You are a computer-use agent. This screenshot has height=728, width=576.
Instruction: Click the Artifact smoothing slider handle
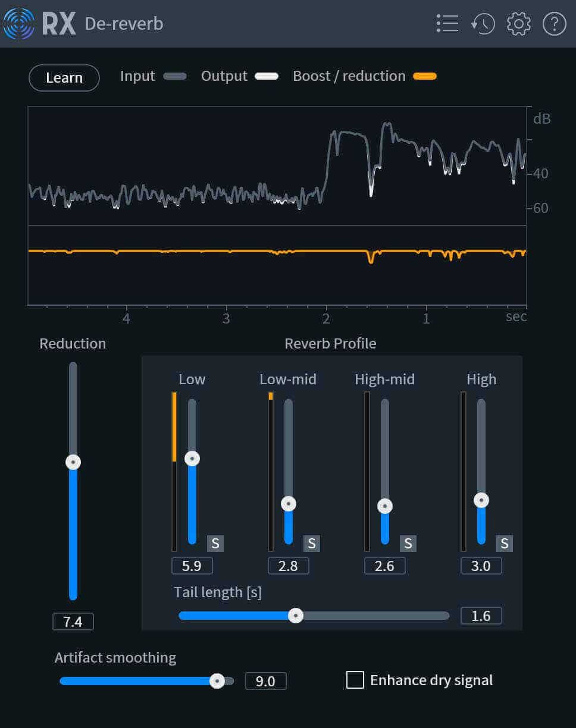tap(217, 681)
